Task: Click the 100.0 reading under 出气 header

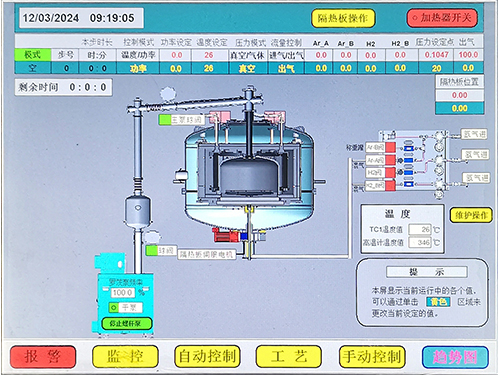Action: point(468,55)
